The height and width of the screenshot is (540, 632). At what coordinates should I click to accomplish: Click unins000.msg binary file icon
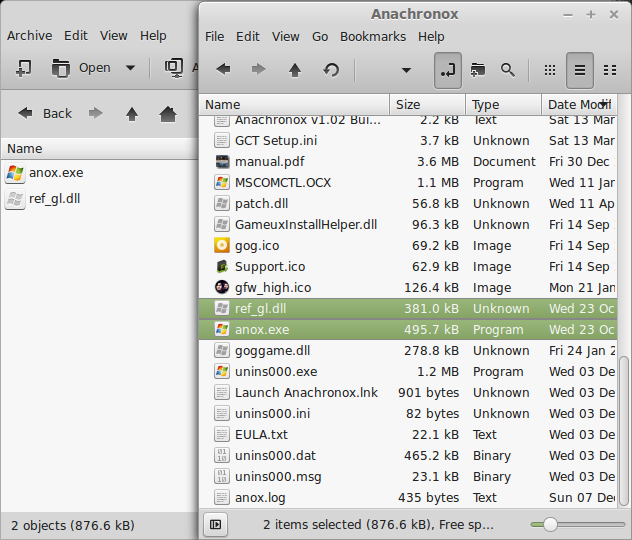[x=222, y=476]
